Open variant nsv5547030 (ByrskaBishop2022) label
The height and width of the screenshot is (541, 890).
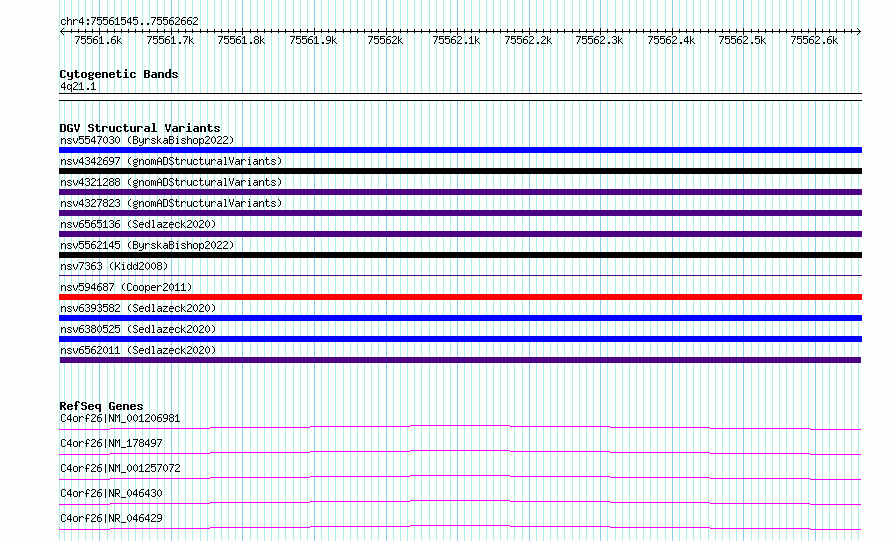point(147,140)
